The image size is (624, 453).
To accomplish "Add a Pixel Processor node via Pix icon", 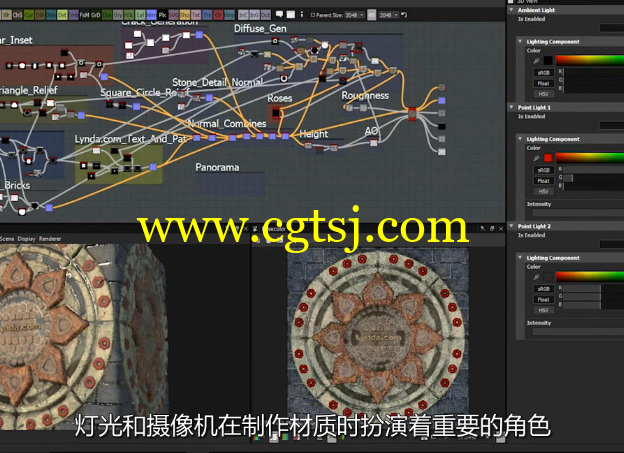I will coord(162,15).
